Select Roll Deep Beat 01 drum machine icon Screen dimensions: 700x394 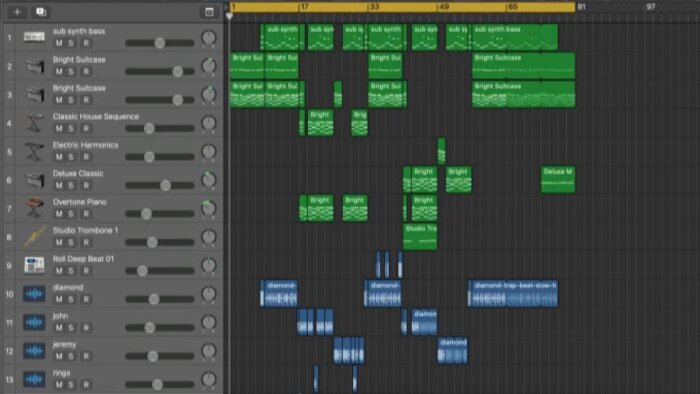34,265
